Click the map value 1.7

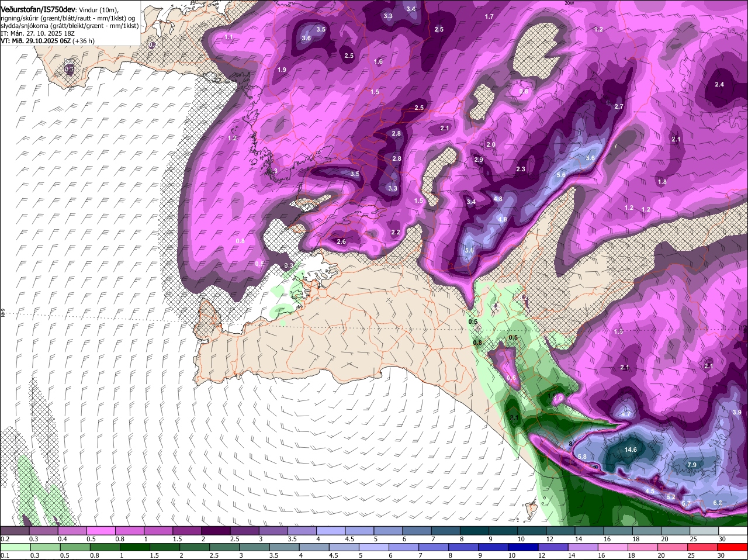489,17
